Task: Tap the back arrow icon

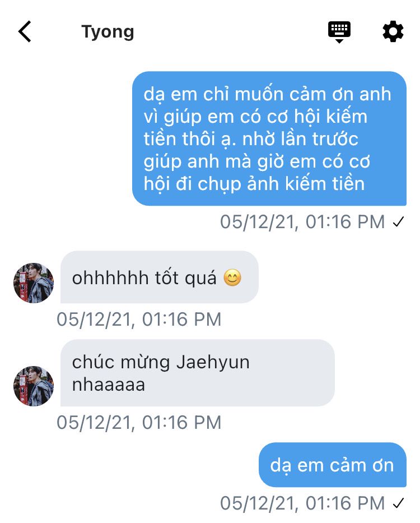Action: [x=25, y=31]
